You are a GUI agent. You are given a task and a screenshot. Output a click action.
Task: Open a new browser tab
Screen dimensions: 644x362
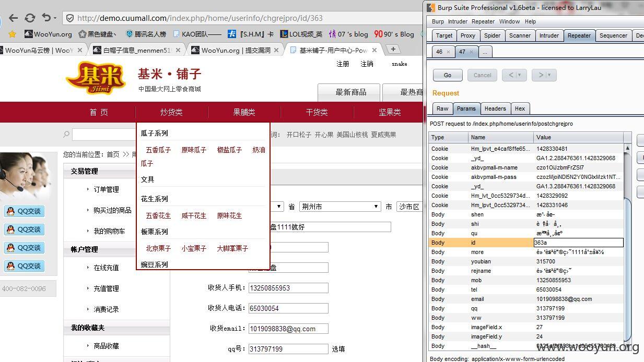[x=393, y=49]
